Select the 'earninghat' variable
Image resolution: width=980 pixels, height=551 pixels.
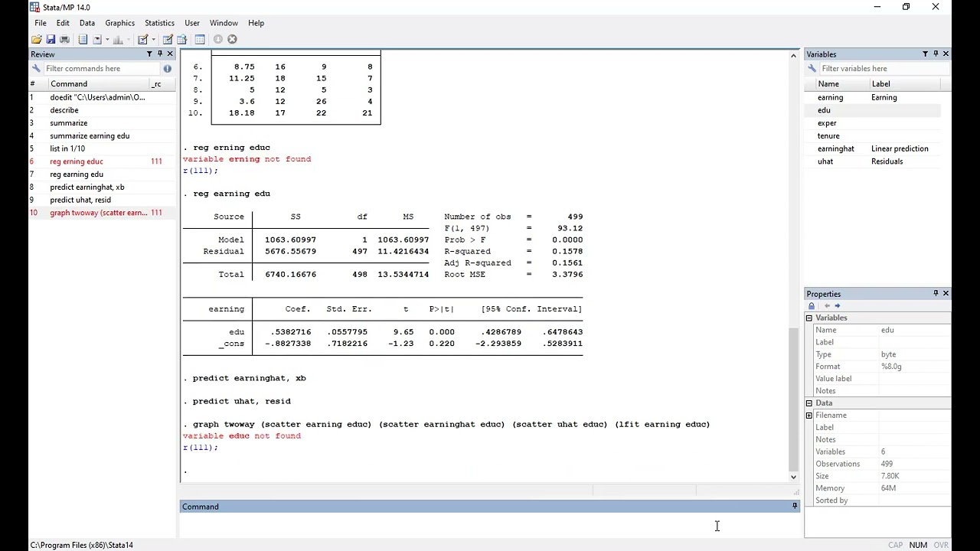(x=835, y=149)
